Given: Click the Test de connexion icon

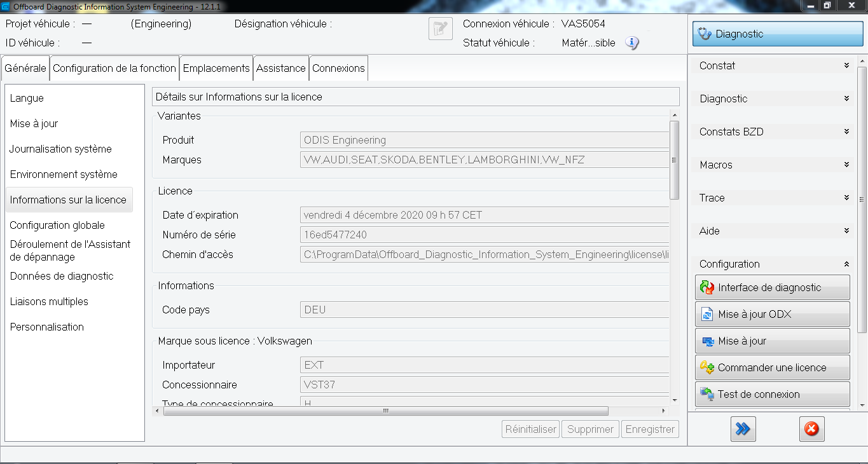Looking at the screenshot, I should point(707,394).
